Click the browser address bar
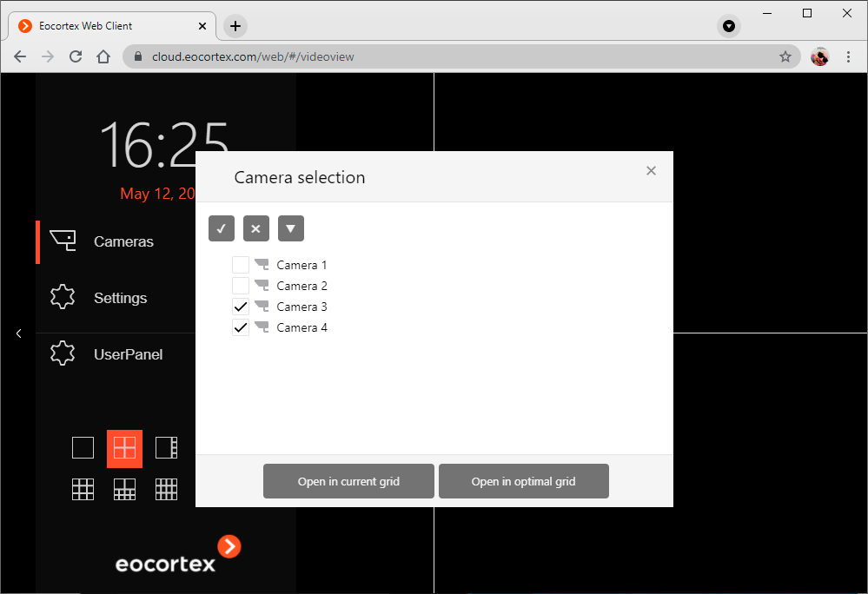868x594 pixels. pos(348,56)
